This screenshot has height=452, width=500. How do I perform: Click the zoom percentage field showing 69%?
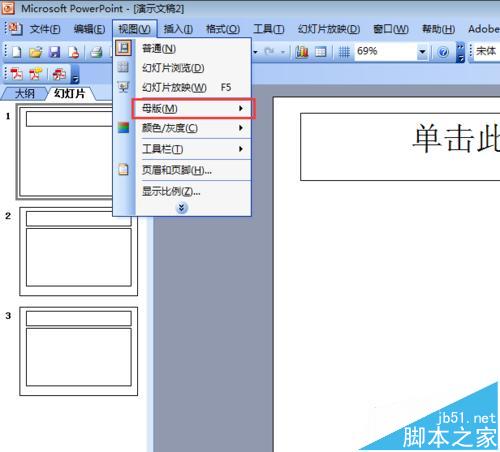coord(386,52)
